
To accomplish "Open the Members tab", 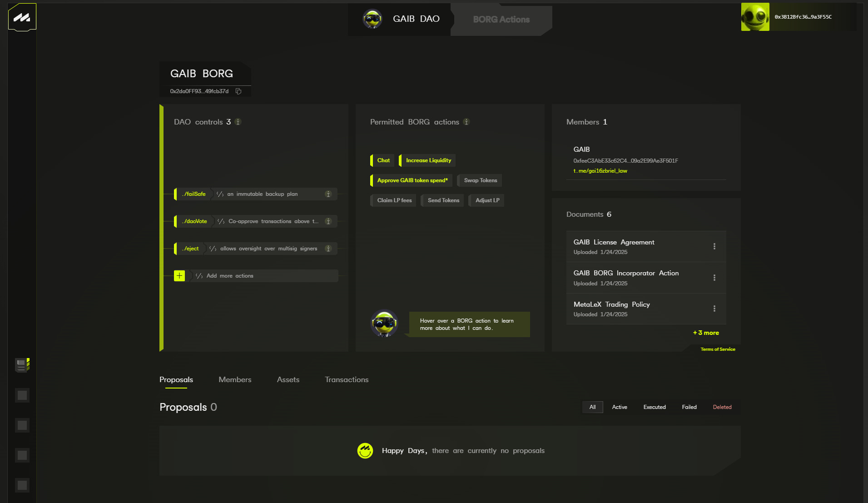I will point(235,380).
